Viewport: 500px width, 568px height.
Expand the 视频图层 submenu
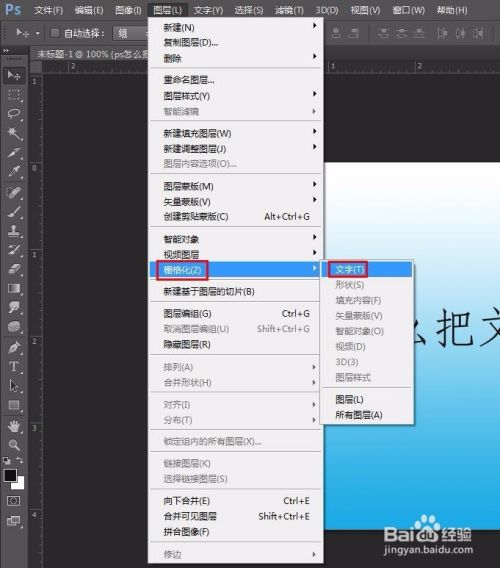(236, 254)
